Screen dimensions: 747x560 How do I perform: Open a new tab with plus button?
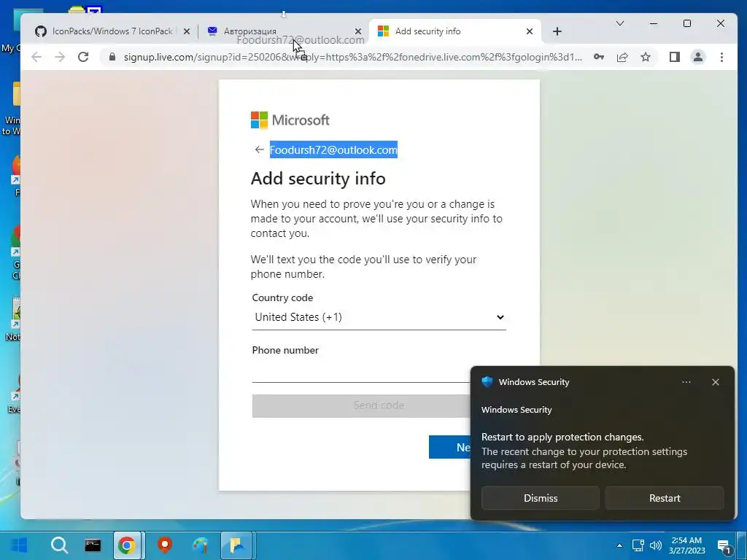[x=557, y=31]
